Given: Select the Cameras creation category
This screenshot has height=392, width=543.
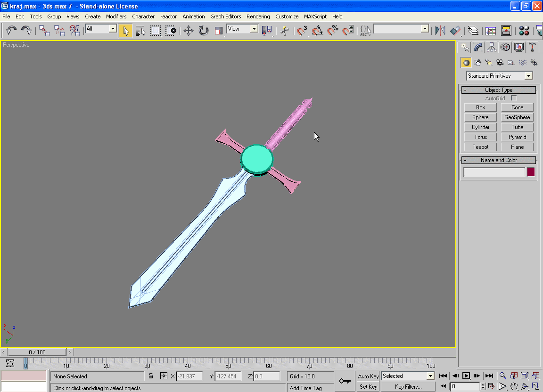Looking at the screenshot, I should pyautogui.click(x=500, y=62).
